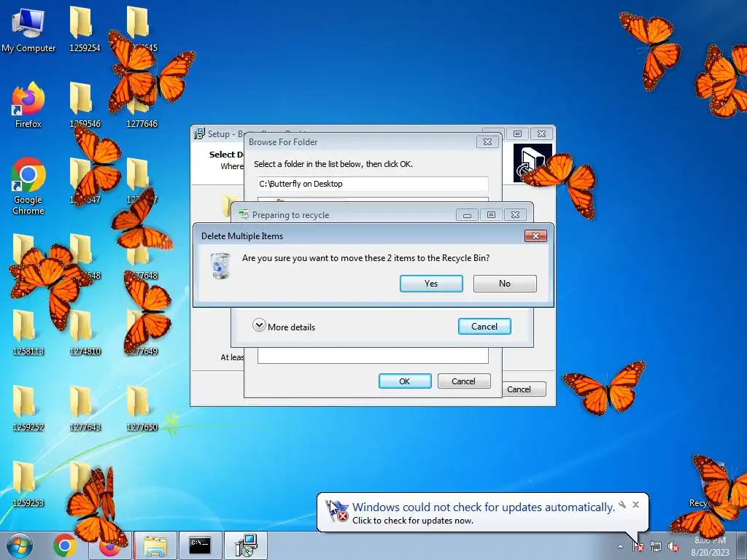
Task: Switch to Command Prompt on taskbar
Action: click(200, 545)
